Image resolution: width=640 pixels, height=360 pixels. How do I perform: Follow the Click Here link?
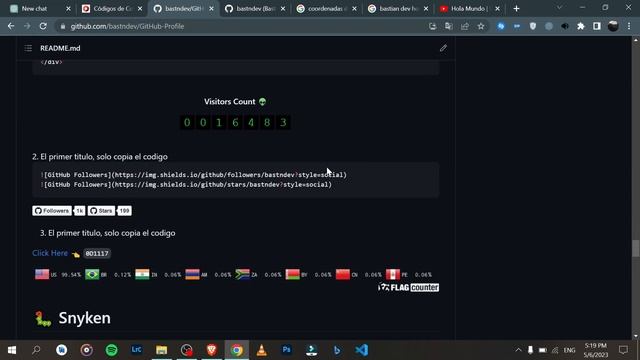pyautogui.click(x=50, y=253)
